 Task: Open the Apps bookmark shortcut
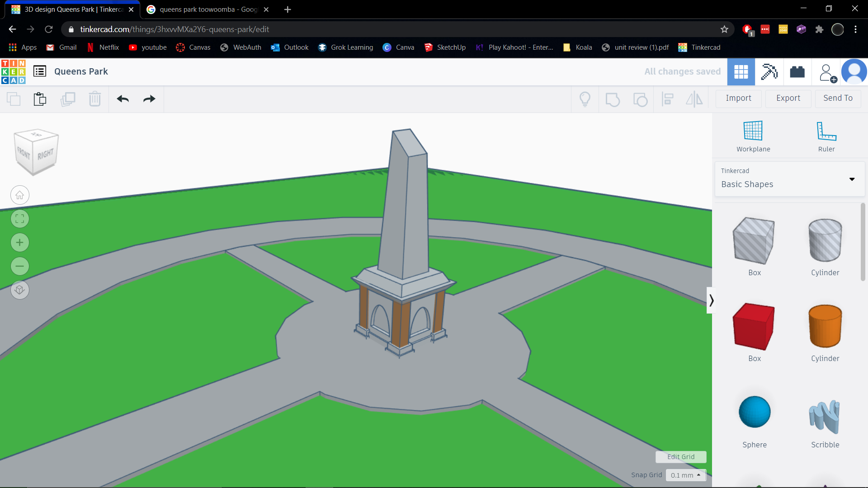23,47
